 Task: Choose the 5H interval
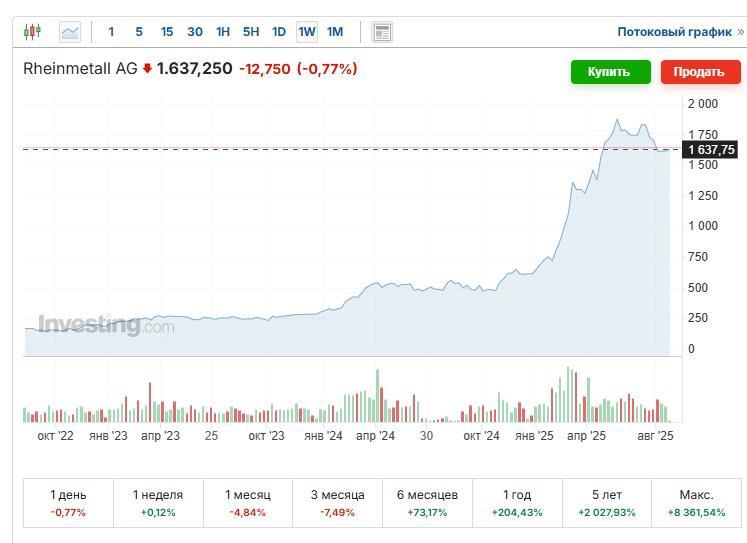pyautogui.click(x=251, y=32)
